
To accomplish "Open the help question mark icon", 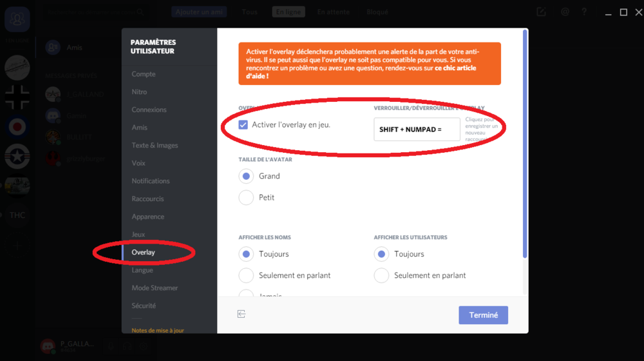I will point(584,12).
